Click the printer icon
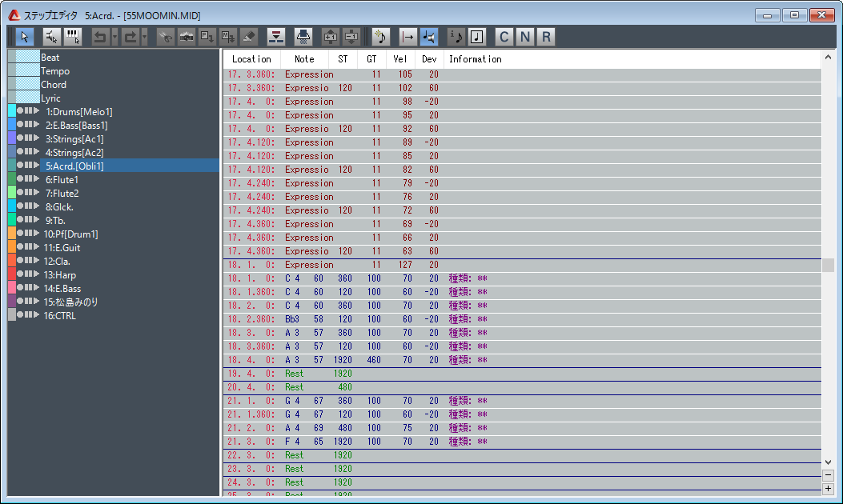This screenshot has height=504, width=843. tap(303, 37)
